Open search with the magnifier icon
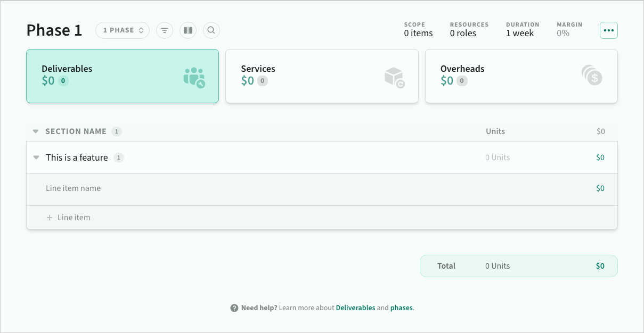Viewport: 644px width, 333px height. pos(211,30)
